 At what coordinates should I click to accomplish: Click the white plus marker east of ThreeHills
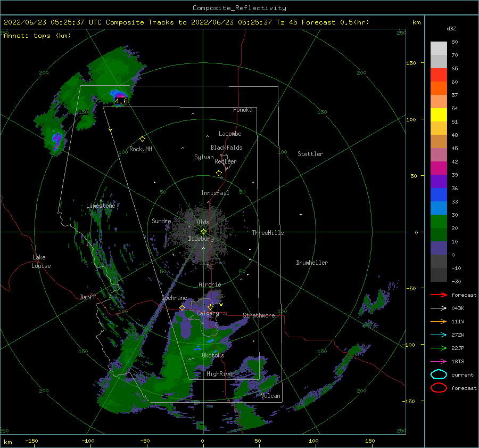301,214
